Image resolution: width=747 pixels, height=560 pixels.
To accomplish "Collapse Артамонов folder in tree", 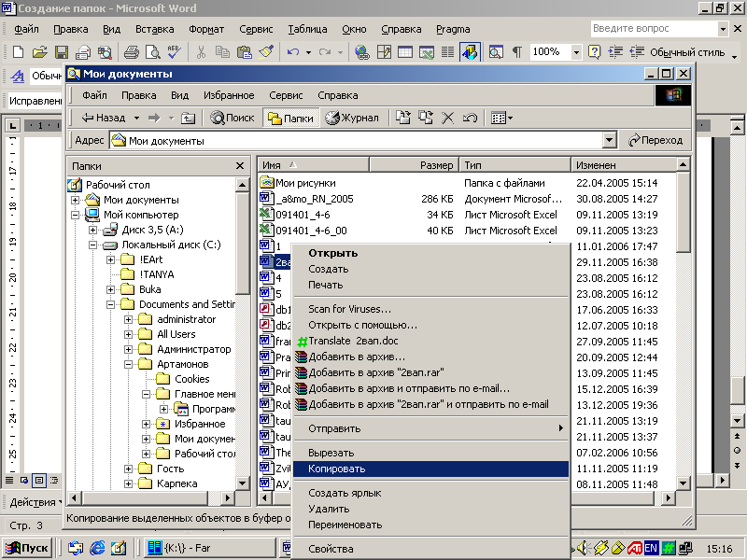I will pyautogui.click(x=128, y=364).
